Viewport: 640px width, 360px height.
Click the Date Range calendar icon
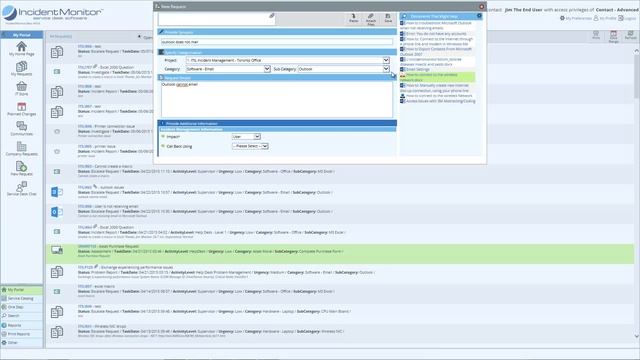coord(613,36)
